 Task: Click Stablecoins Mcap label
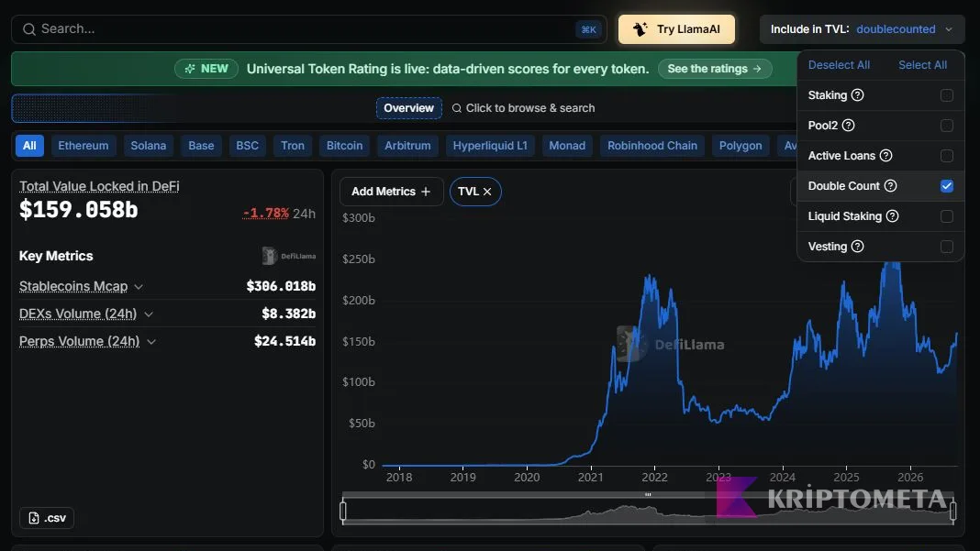coord(73,286)
